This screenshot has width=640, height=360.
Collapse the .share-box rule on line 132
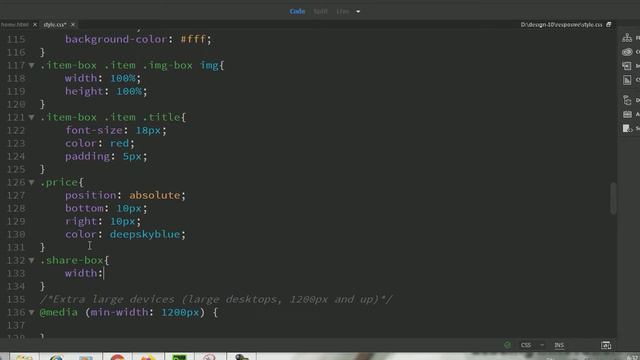tap(31, 260)
